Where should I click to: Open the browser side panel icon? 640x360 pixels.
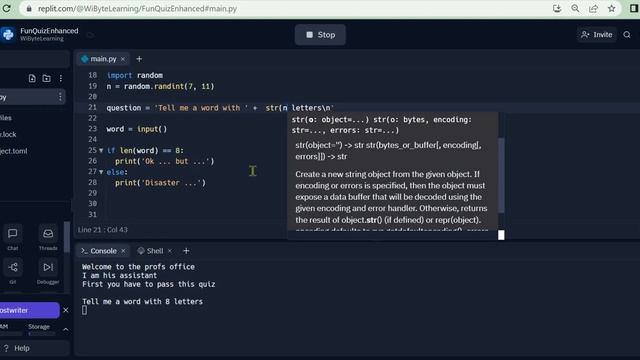634,9
